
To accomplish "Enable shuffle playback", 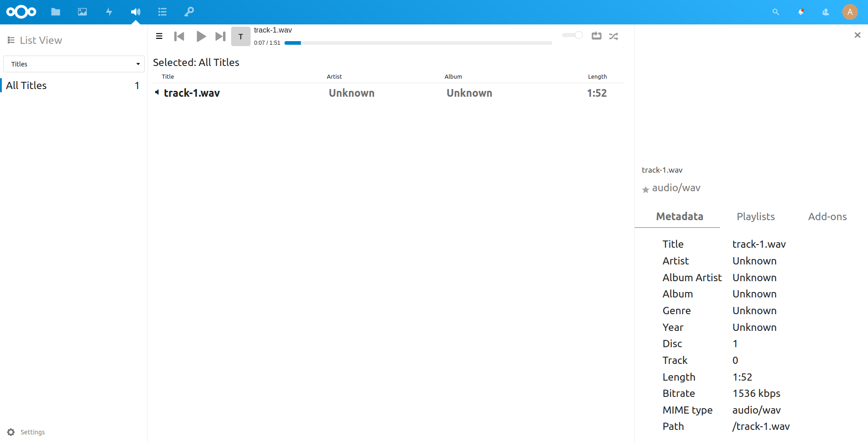I will pos(613,36).
